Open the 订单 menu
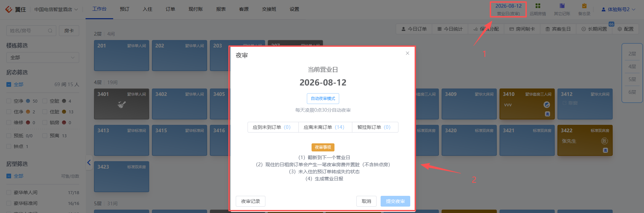Image resolution: width=644 pixels, height=213 pixels. (170, 9)
